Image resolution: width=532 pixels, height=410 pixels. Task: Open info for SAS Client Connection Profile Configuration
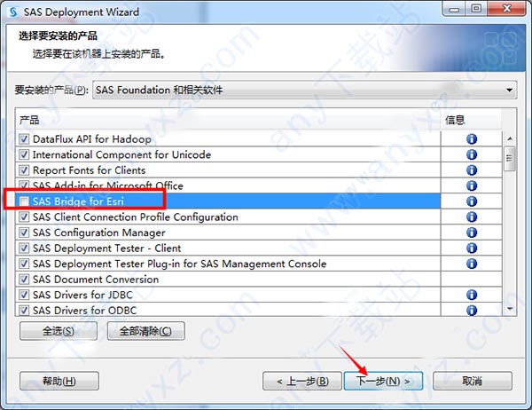click(472, 217)
